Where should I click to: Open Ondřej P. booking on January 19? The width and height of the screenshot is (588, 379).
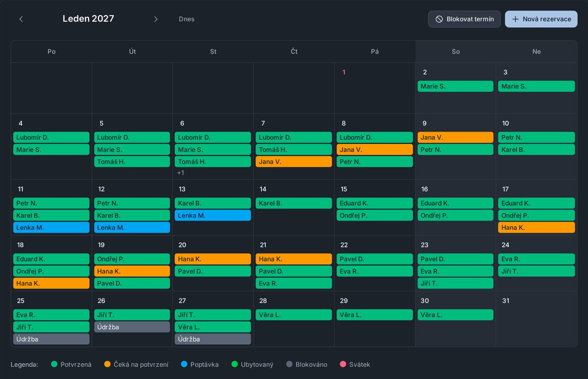pos(132,259)
